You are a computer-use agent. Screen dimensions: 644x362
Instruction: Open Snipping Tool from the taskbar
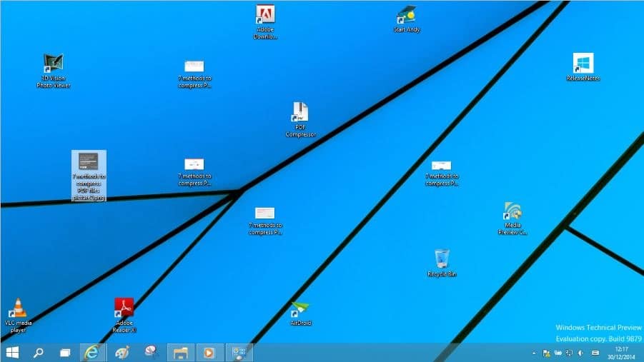[151, 352]
